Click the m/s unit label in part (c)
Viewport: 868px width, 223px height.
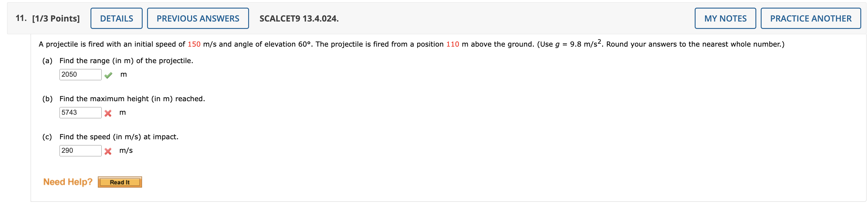pos(125,150)
